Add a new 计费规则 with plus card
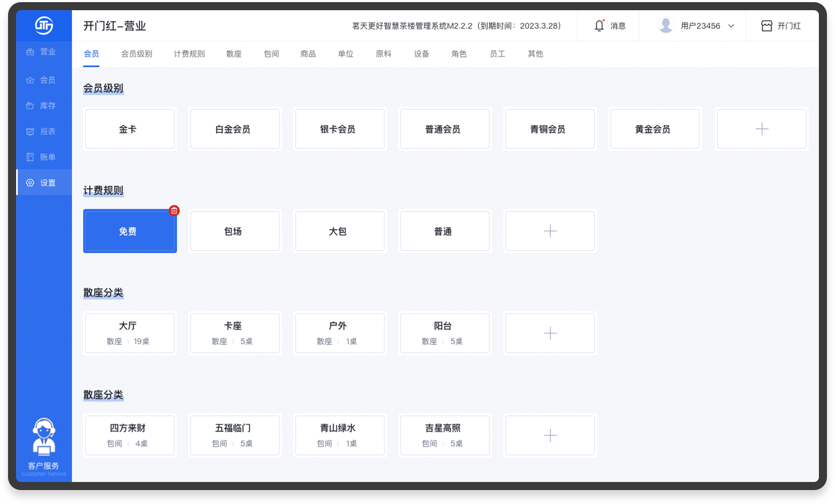Image resolution: width=835 pixels, height=504 pixels. (x=550, y=231)
